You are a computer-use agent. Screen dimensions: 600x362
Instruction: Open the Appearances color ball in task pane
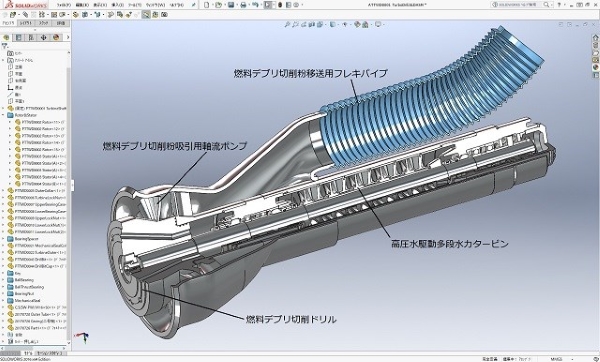coord(595,67)
